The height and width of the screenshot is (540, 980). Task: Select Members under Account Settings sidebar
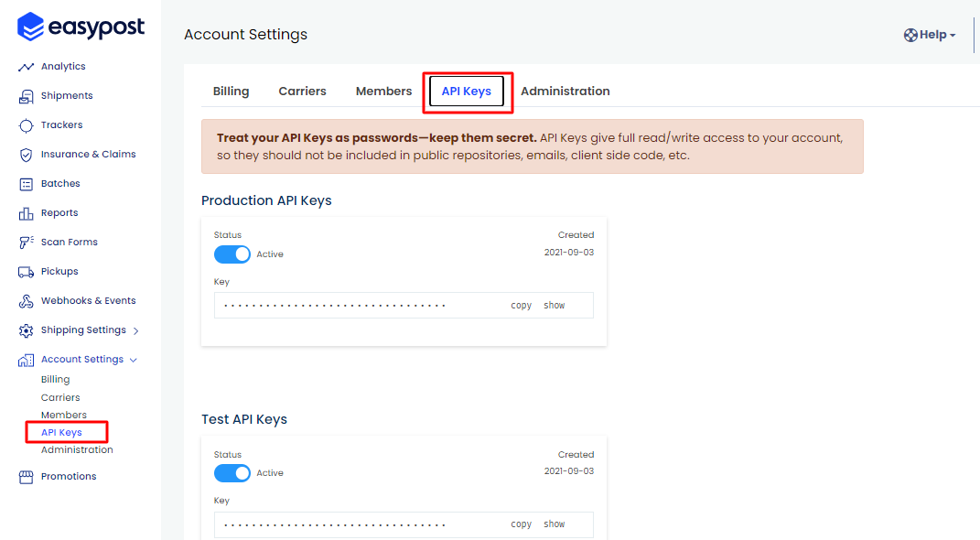[x=64, y=415]
